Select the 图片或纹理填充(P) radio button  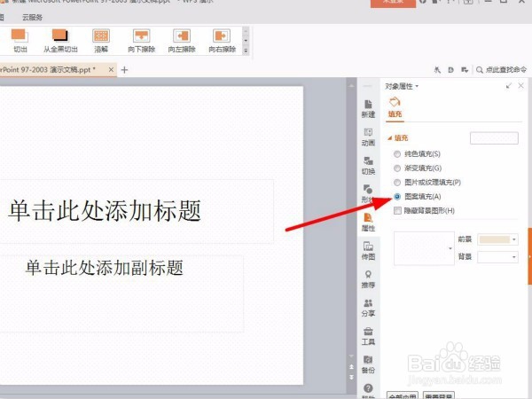[397, 183]
